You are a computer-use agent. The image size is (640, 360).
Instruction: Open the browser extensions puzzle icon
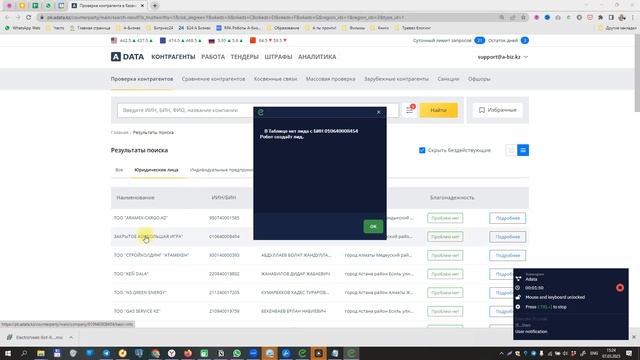pyautogui.click(x=600, y=17)
